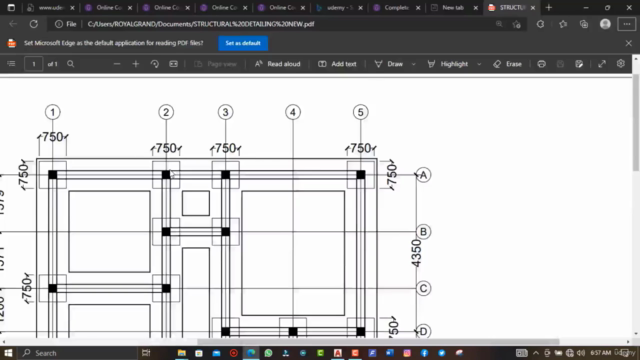Click the File site info icon

[66, 24]
